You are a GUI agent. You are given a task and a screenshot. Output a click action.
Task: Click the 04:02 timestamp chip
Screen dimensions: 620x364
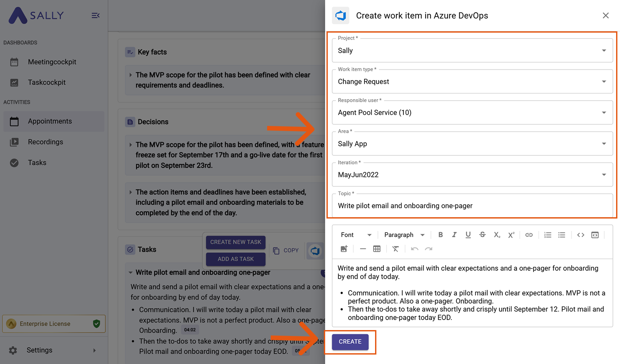190,330
